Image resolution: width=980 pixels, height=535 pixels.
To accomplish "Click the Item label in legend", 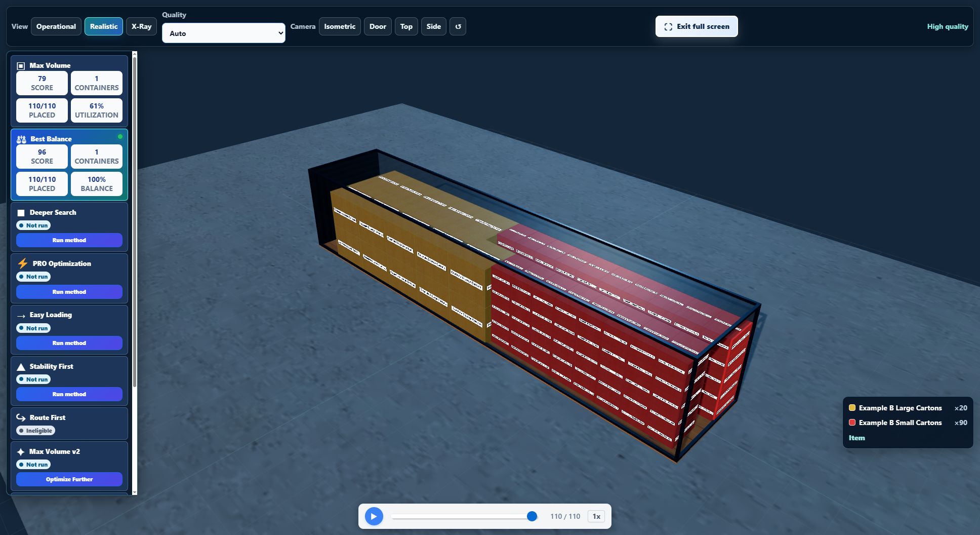I will [856, 438].
